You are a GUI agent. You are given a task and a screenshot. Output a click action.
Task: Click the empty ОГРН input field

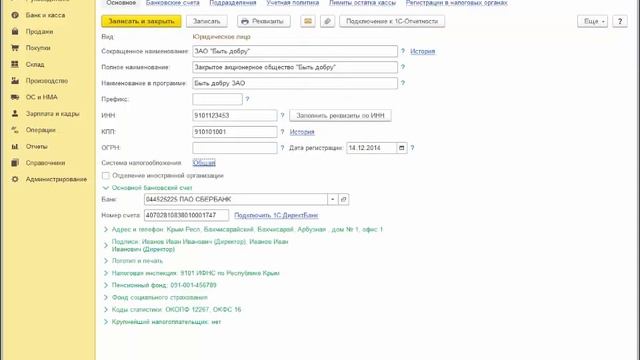pos(235,148)
